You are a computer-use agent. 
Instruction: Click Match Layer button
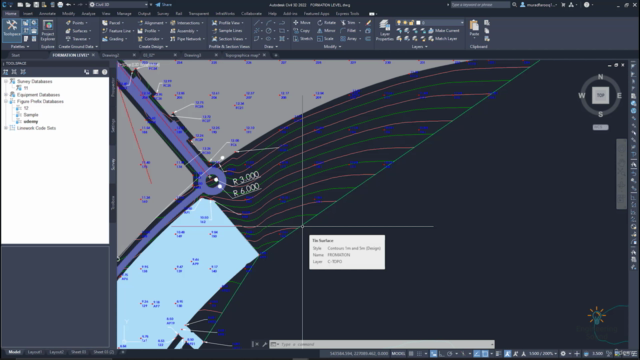click(x=442, y=39)
